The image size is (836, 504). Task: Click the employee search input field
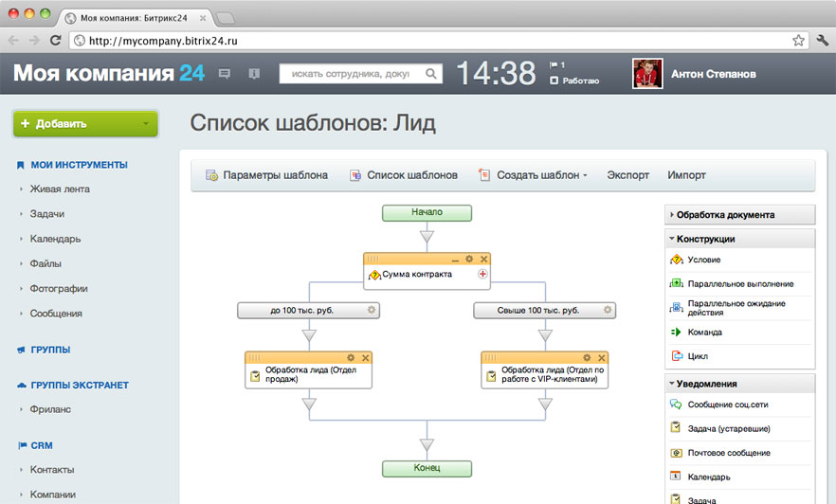point(352,74)
